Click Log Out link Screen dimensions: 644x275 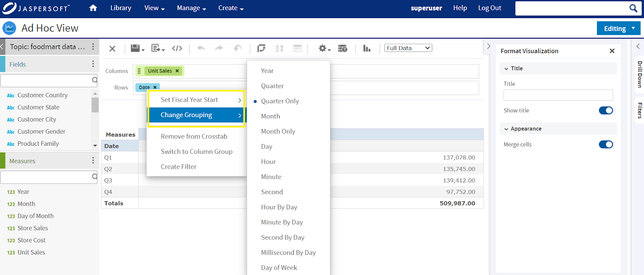[489, 8]
